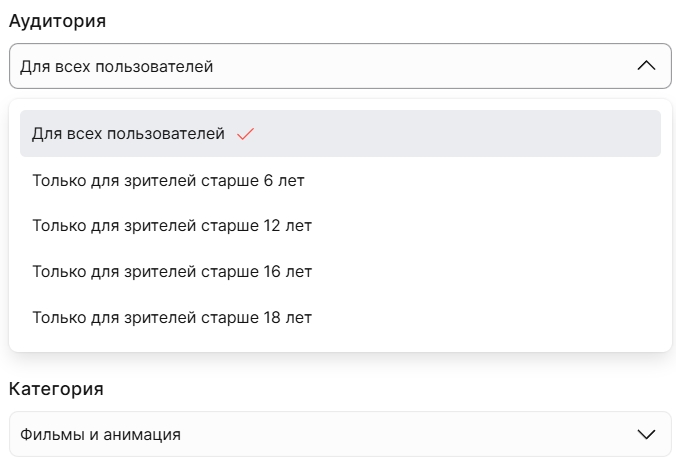Click the Аудитория section label
The height and width of the screenshot is (458, 676).
57,21
